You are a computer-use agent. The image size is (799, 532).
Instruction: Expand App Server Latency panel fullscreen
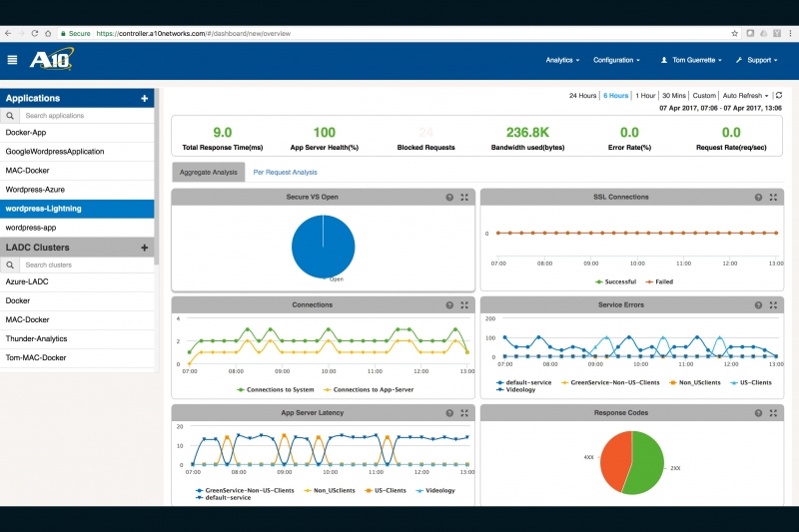(x=464, y=413)
